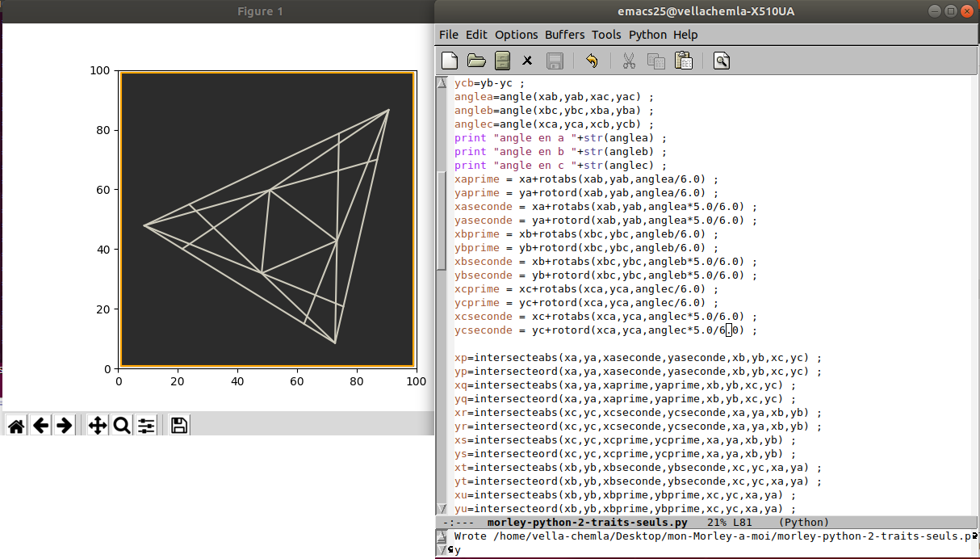
Task: Paste from clipboard using toolbar icon
Action: (x=683, y=61)
